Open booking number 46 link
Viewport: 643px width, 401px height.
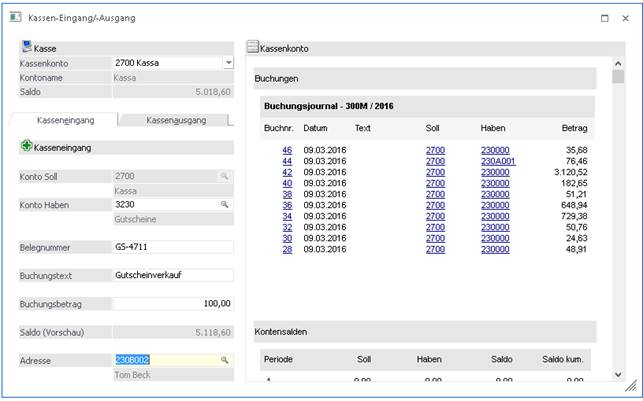(x=287, y=151)
